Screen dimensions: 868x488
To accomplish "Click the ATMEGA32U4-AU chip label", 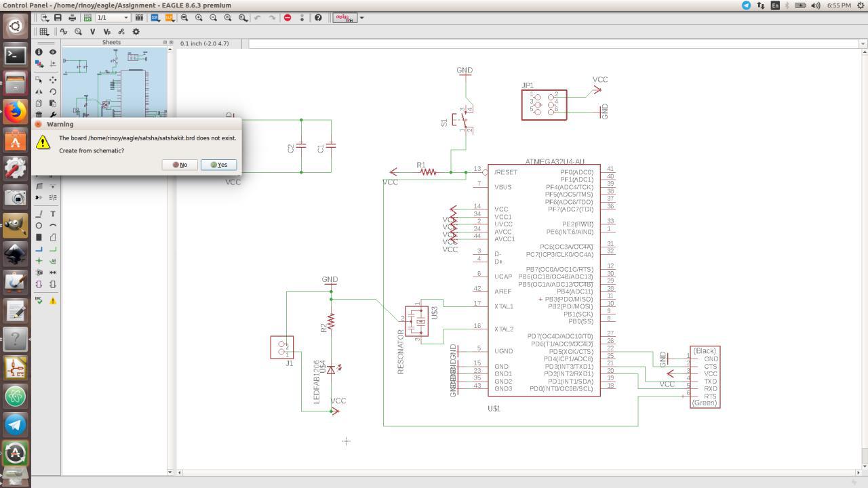I will [x=555, y=162].
